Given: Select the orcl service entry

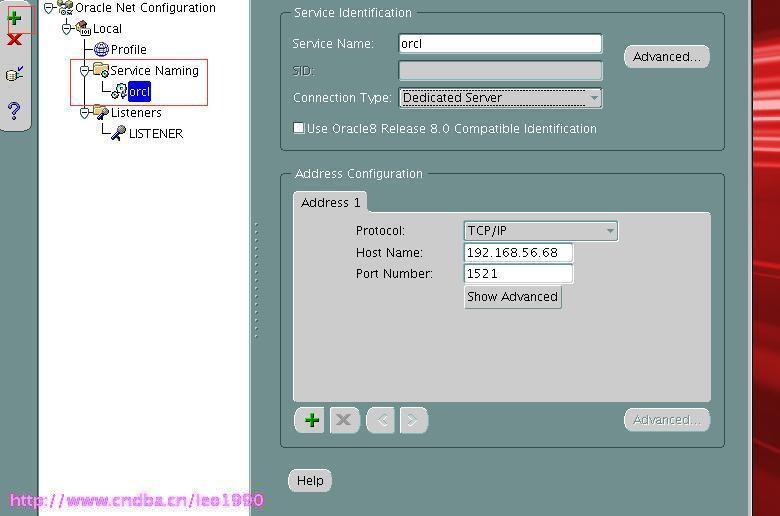Looking at the screenshot, I should [139, 92].
